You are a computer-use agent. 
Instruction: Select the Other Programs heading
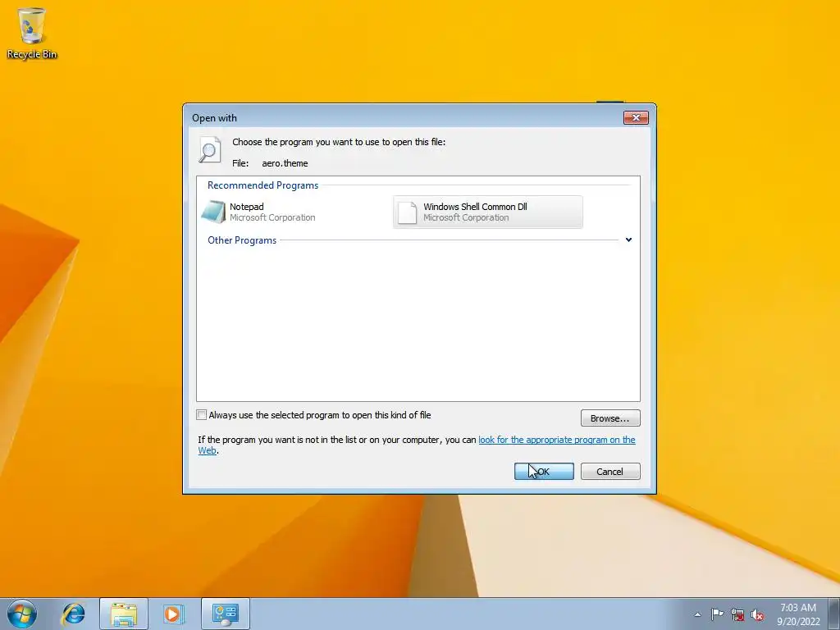point(242,240)
